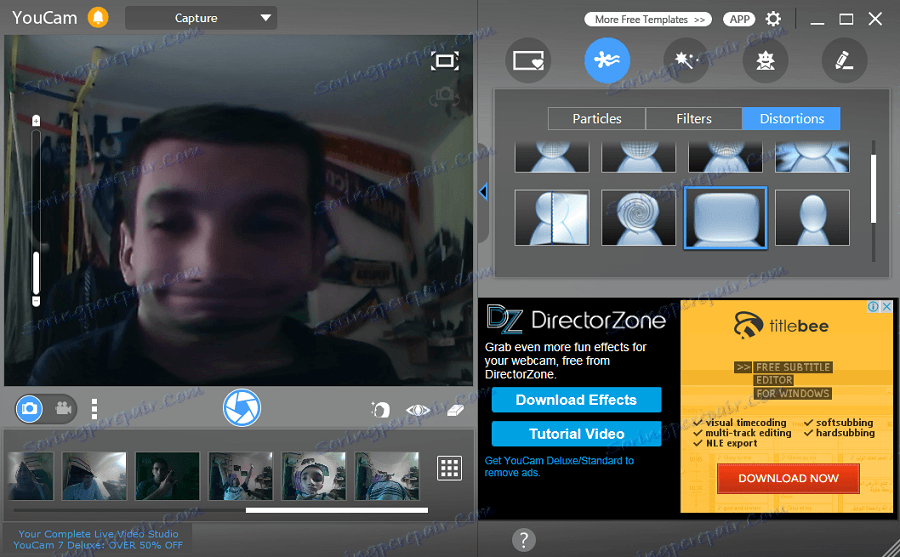Toggle full screen preview icon
This screenshot has width=900, height=557.
click(x=445, y=61)
